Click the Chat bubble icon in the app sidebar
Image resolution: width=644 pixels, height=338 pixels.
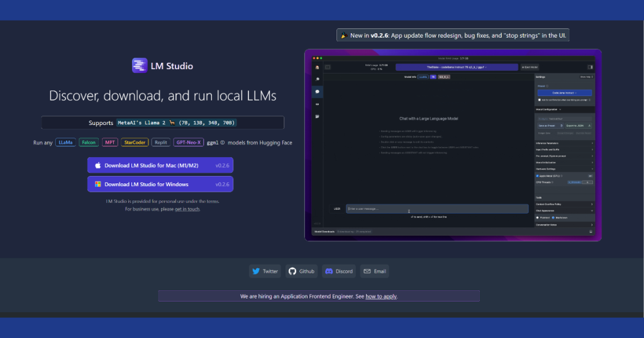coord(318,92)
